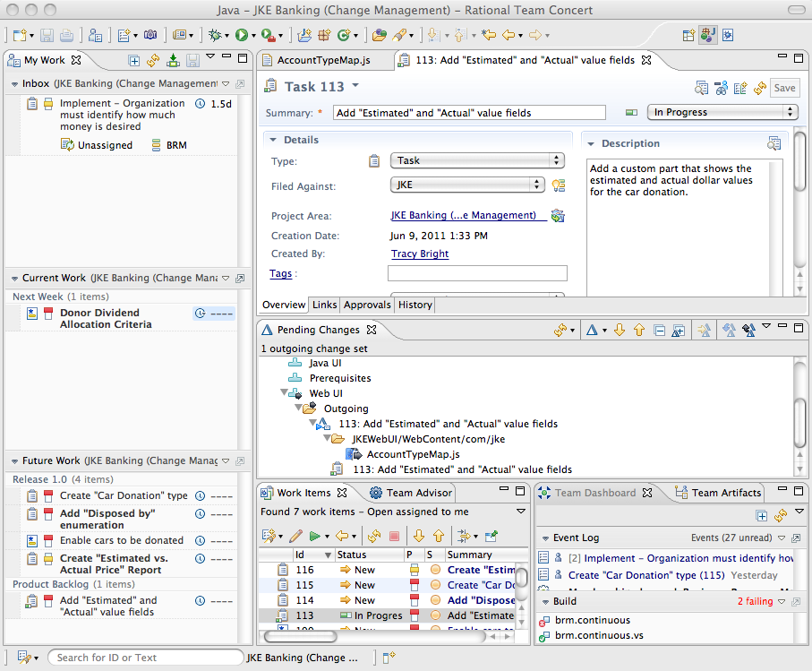
Task: Click the Print toolbar icon
Action: coord(67,35)
